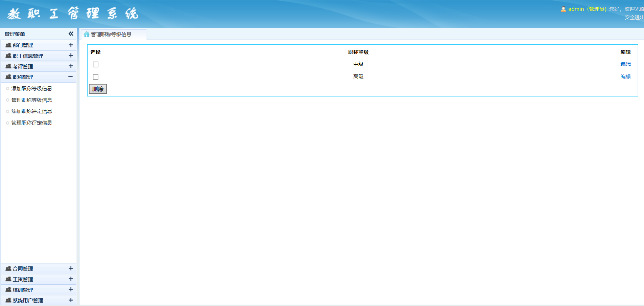Click the people icon beside 培训管理
The width and height of the screenshot is (644, 306).
(8, 290)
